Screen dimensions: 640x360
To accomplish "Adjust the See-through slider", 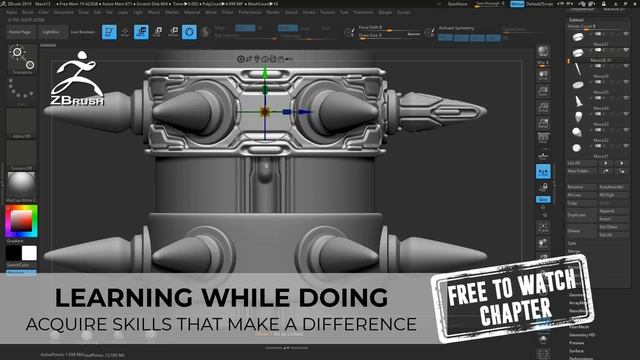I will pyautogui.click(x=490, y=4).
